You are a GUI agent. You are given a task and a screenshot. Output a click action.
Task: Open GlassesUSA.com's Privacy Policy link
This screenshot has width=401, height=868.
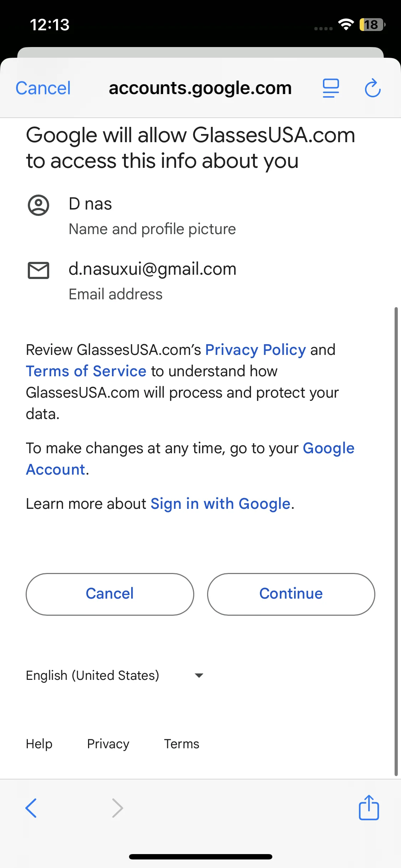point(255,350)
